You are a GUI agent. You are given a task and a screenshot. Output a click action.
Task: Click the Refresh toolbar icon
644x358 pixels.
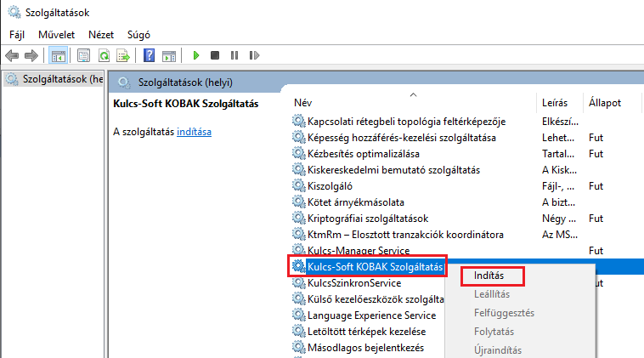click(104, 55)
